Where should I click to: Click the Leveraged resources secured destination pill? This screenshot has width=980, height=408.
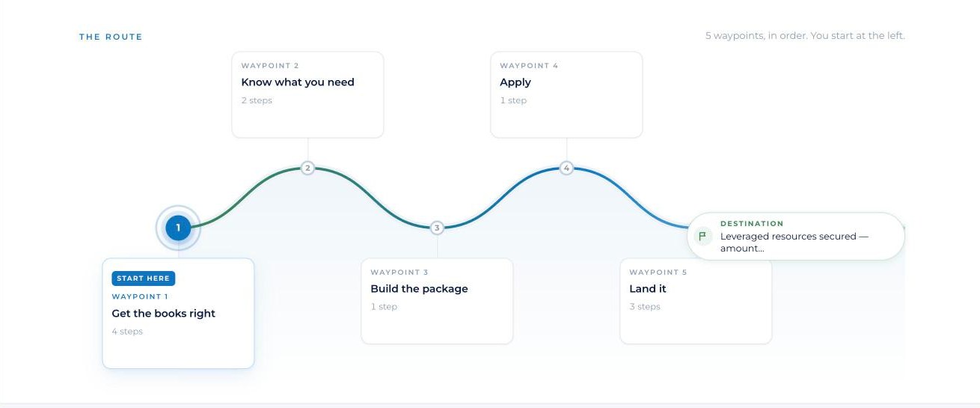click(795, 237)
